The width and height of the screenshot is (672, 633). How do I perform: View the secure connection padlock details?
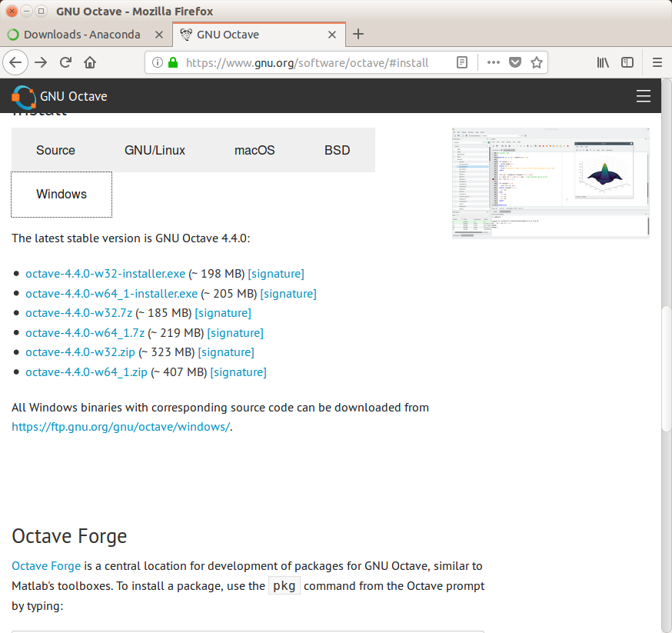[173, 62]
